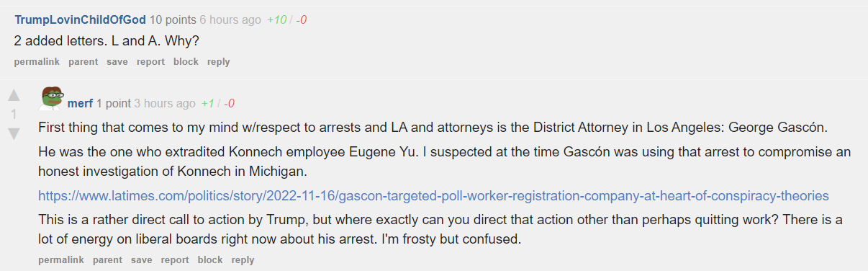Report merf's comment
The width and height of the screenshot is (868, 271).
click(175, 260)
